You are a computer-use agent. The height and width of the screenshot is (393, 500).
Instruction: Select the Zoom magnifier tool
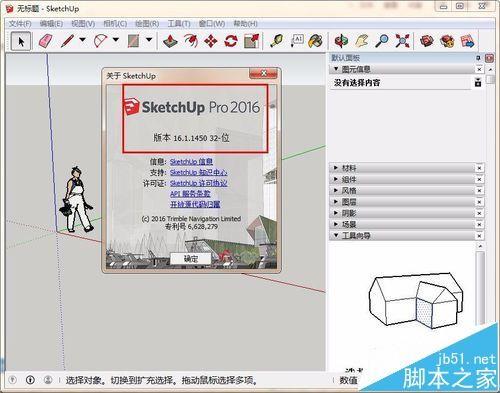382,41
